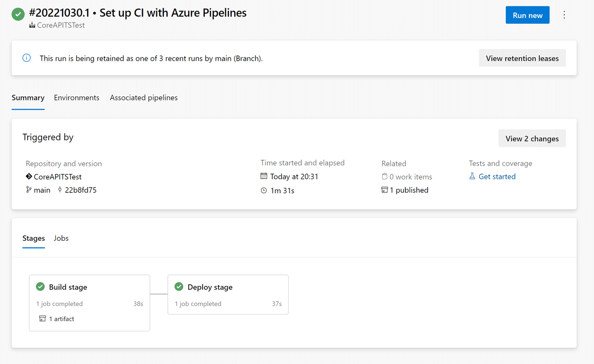Viewport: 594px width, 364px height.
Task: Click the repository icon before CoreAPITSTest name
Action: (x=28, y=177)
